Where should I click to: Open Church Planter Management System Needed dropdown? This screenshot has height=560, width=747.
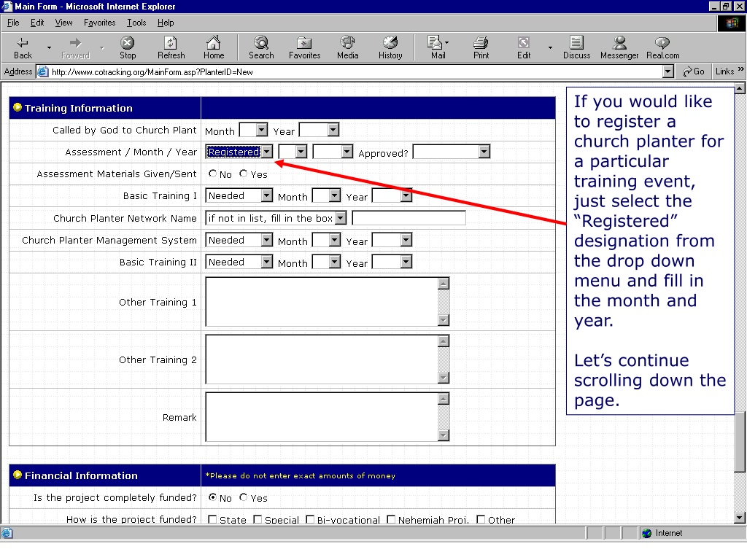[x=239, y=240]
